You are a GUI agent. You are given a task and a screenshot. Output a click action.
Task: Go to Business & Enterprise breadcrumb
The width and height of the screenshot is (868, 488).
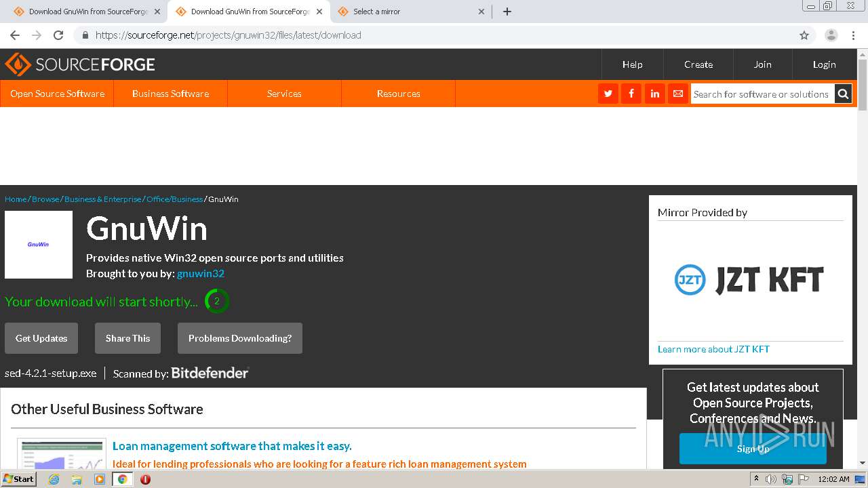(103, 199)
